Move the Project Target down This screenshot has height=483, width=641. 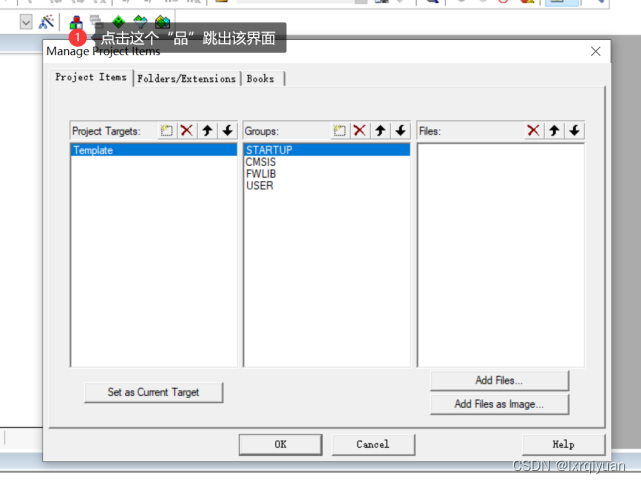(227, 131)
